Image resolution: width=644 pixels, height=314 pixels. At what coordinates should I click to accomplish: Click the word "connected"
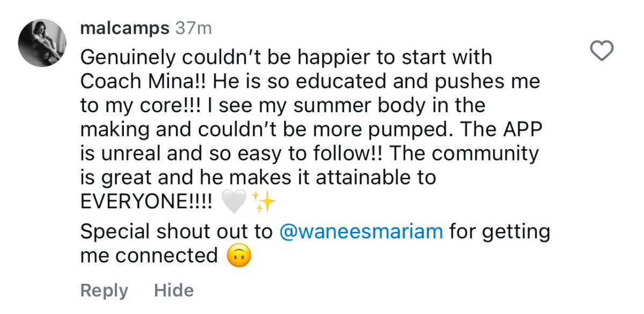pyautogui.click(x=149, y=256)
